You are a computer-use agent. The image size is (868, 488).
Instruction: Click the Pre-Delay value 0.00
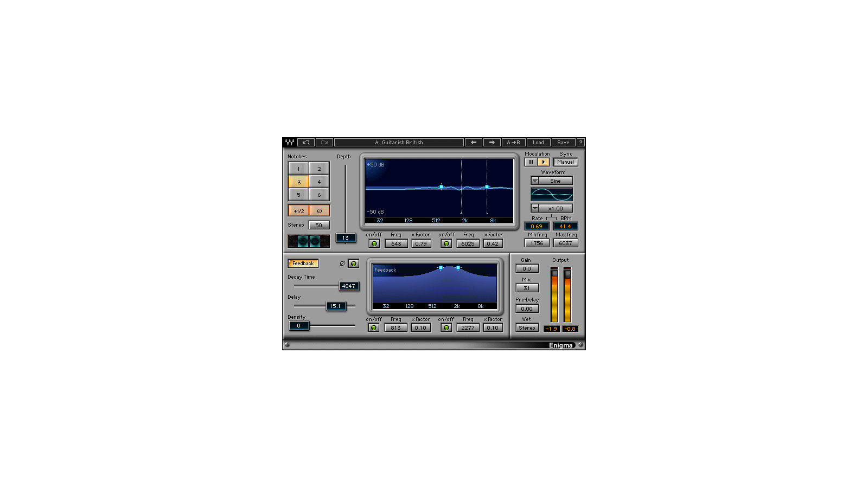point(527,309)
